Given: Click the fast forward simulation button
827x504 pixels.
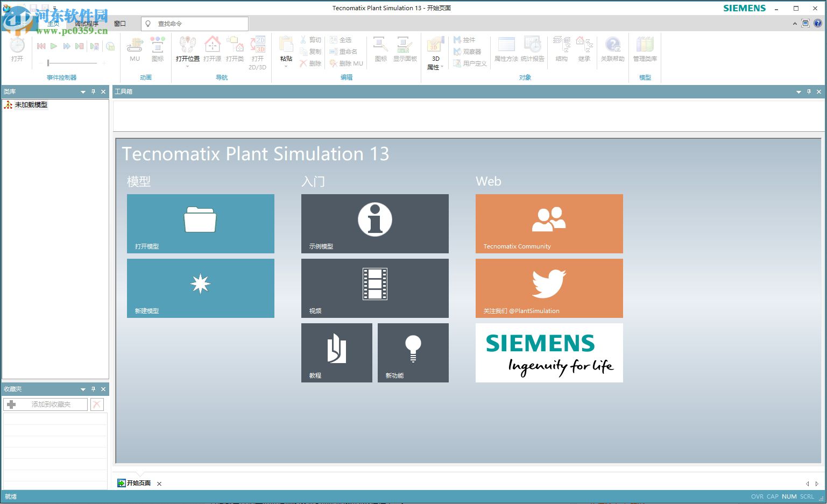Looking at the screenshot, I should tap(67, 46).
